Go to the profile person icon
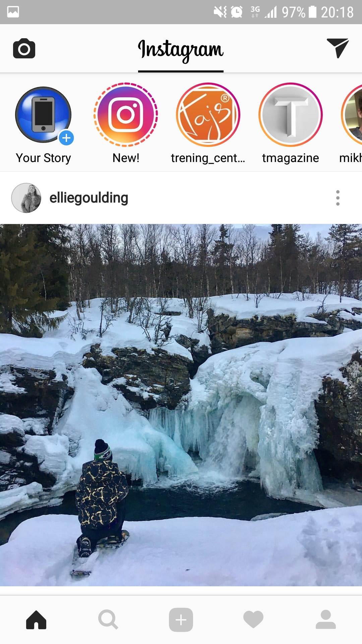Image resolution: width=362 pixels, height=644 pixels. coord(326,620)
